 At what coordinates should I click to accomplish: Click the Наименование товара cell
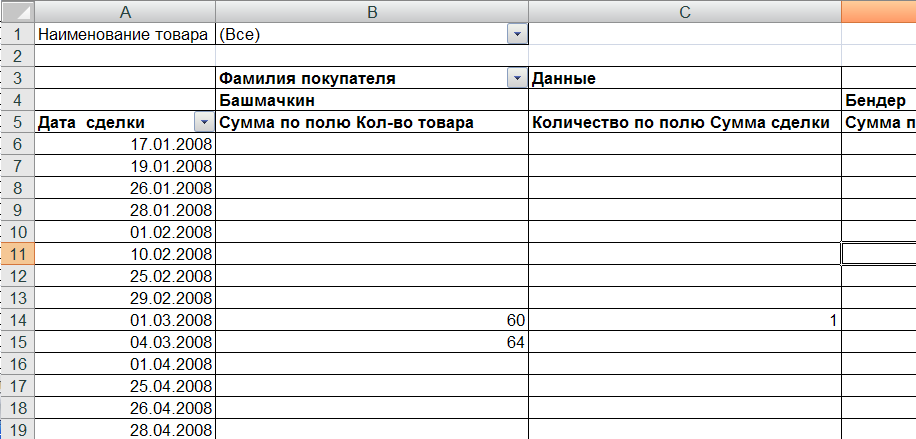[126, 34]
